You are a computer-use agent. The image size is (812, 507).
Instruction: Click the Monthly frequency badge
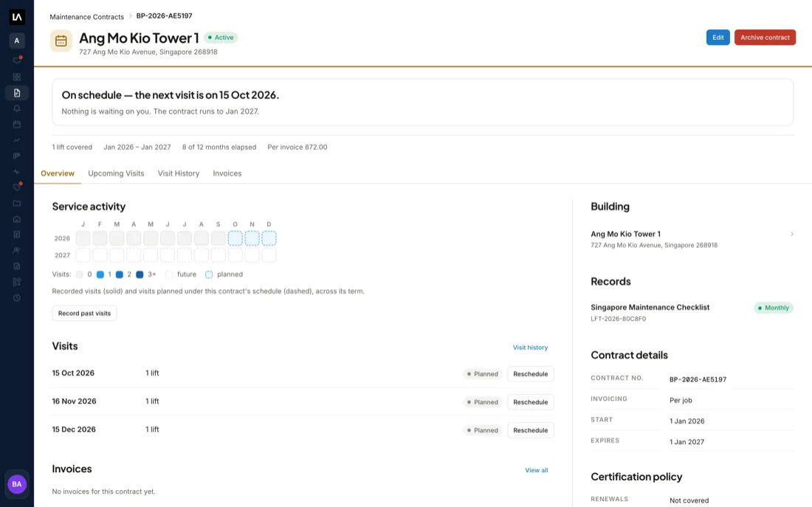774,308
